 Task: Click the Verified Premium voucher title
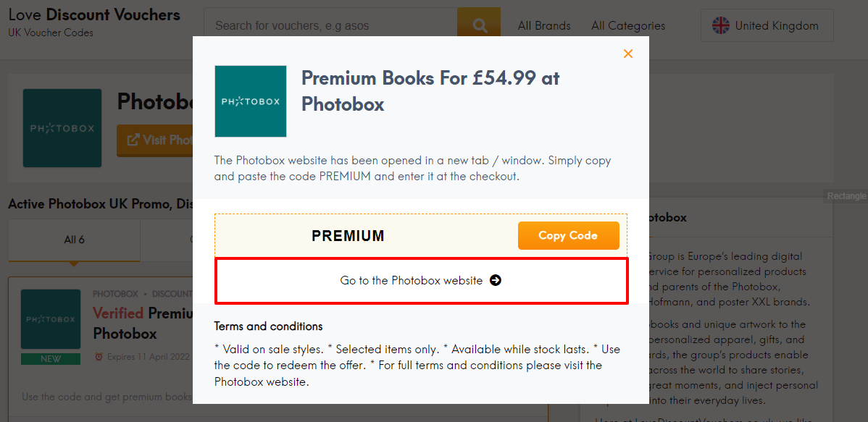pyautogui.click(x=142, y=323)
